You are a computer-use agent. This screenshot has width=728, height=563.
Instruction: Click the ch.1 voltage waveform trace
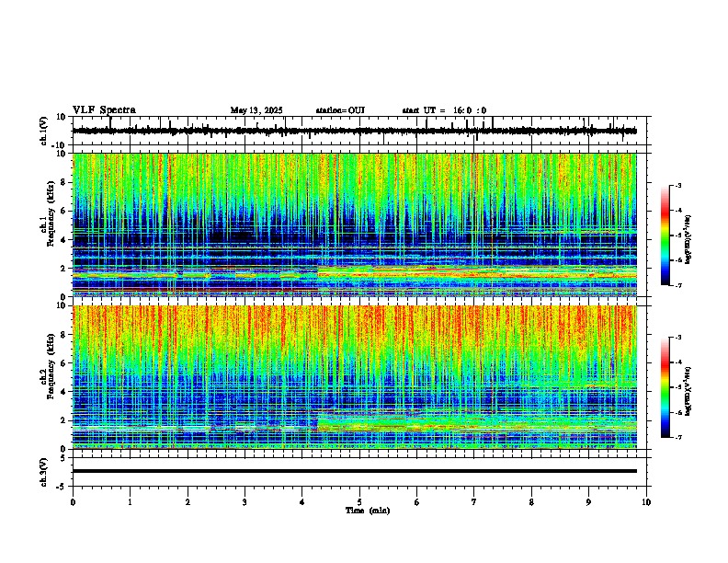[x=354, y=131]
